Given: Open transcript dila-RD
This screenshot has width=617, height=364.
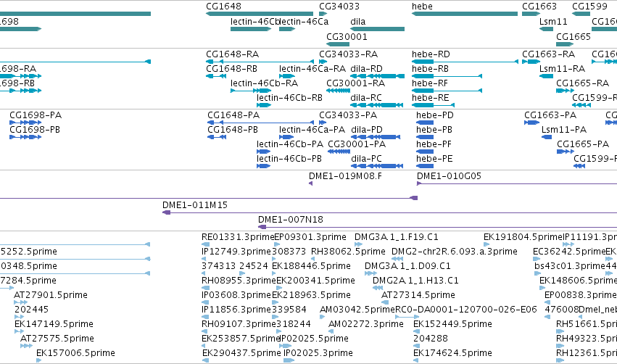Looking at the screenshot, I should (x=366, y=69).
